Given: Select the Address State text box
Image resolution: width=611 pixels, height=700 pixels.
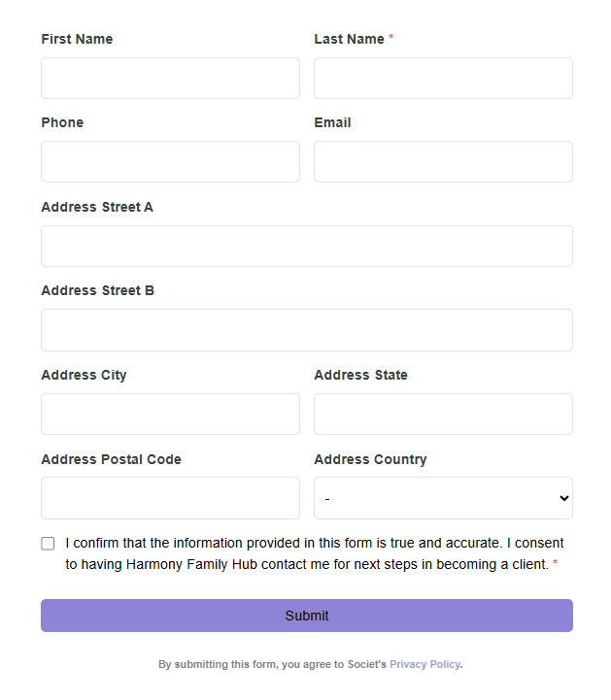Looking at the screenshot, I should click(443, 414).
